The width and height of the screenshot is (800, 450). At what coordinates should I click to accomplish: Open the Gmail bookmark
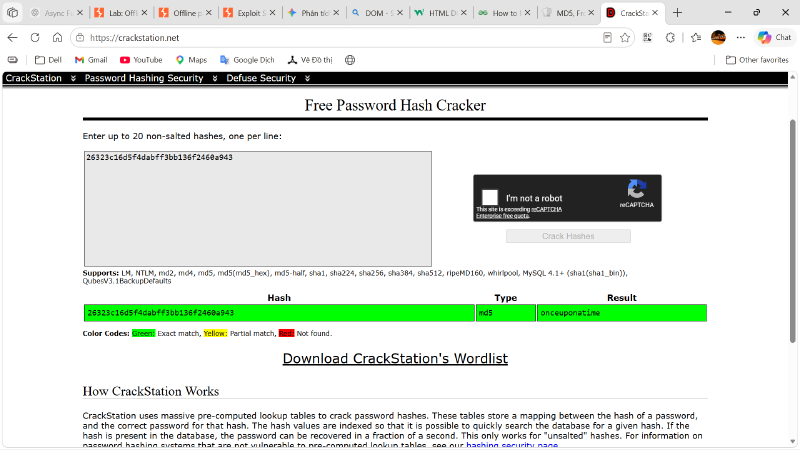(91, 60)
